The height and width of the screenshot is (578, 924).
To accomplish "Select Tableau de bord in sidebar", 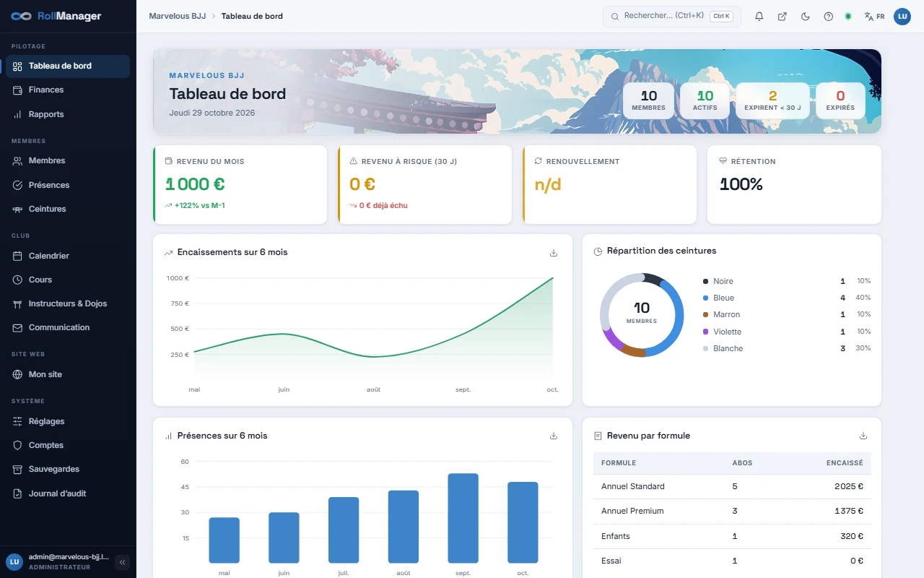I will 68,66.
